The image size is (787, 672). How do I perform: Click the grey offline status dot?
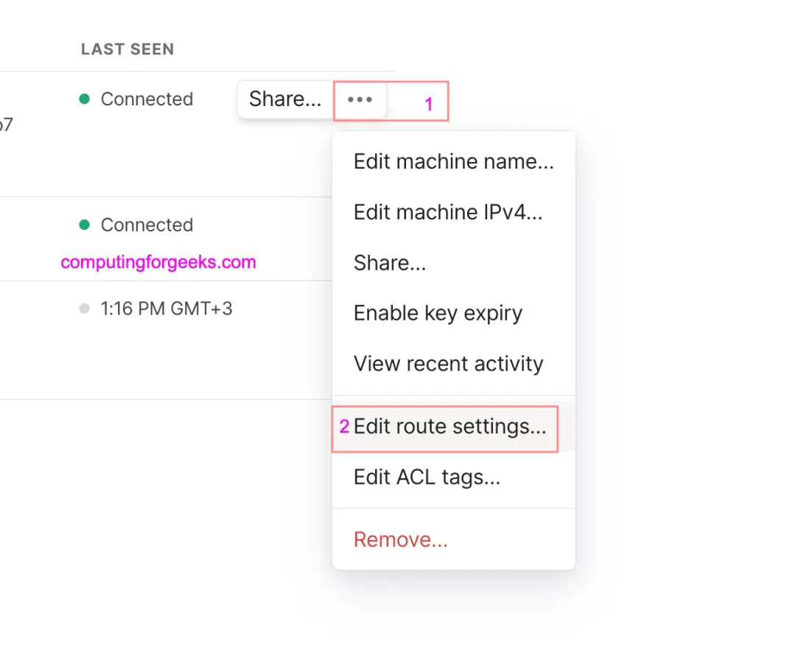pos(84,308)
